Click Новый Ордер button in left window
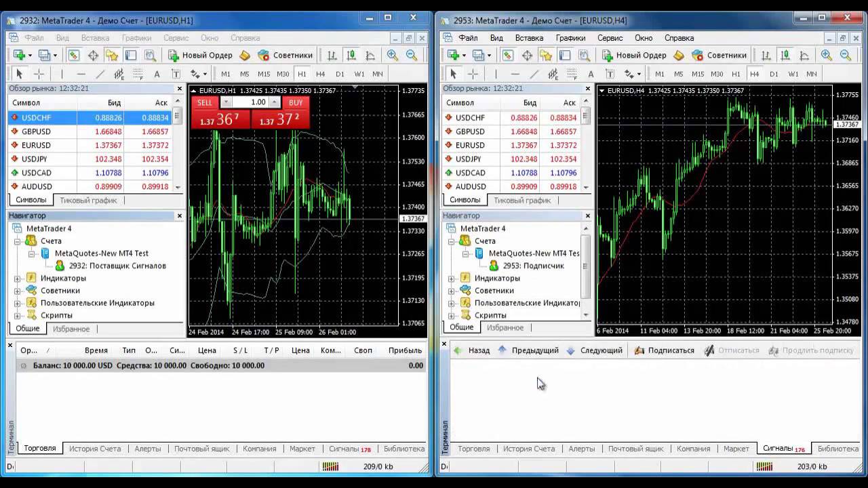 pos(200,56)
